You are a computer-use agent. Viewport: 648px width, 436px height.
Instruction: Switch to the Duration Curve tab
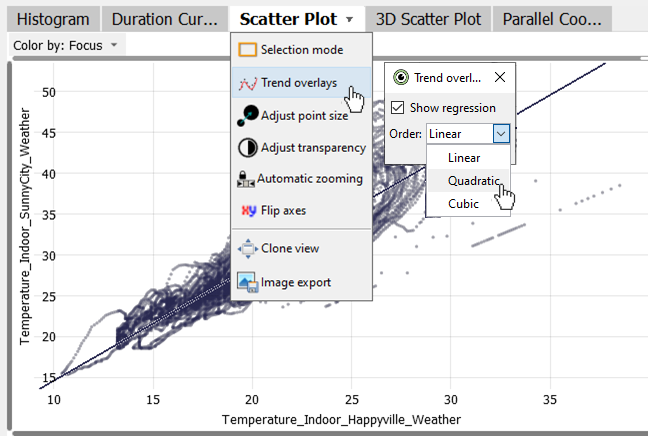click(x=164, y=19)
